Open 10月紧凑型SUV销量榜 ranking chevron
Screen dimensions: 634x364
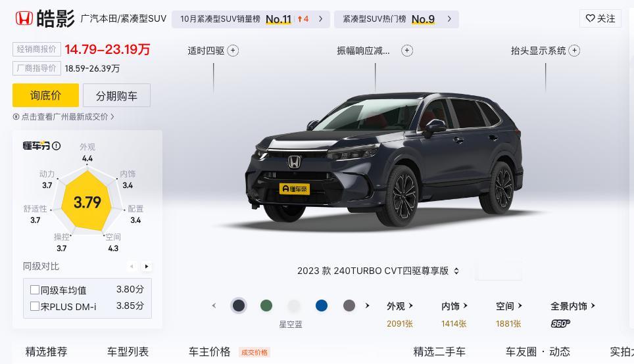321,19
